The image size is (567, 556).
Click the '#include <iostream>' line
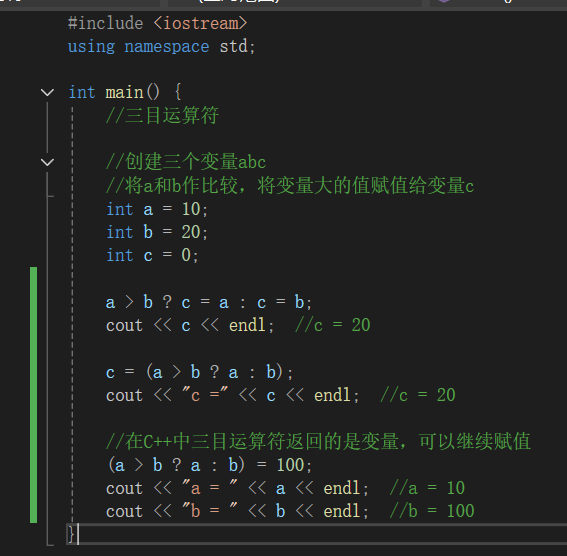click(158, 23)
